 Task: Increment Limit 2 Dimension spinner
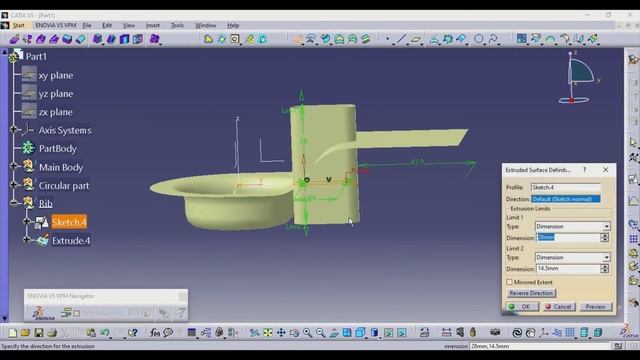604,267
